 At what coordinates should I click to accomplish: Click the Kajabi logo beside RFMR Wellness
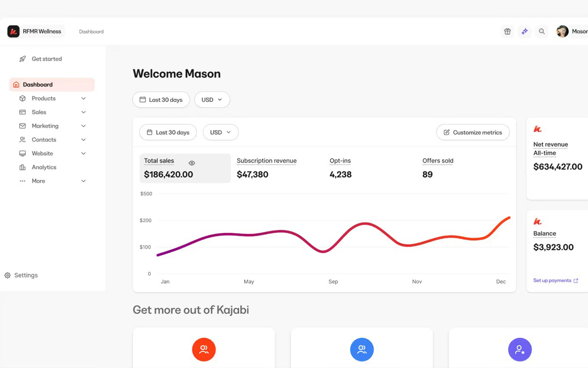pos(13,31)
